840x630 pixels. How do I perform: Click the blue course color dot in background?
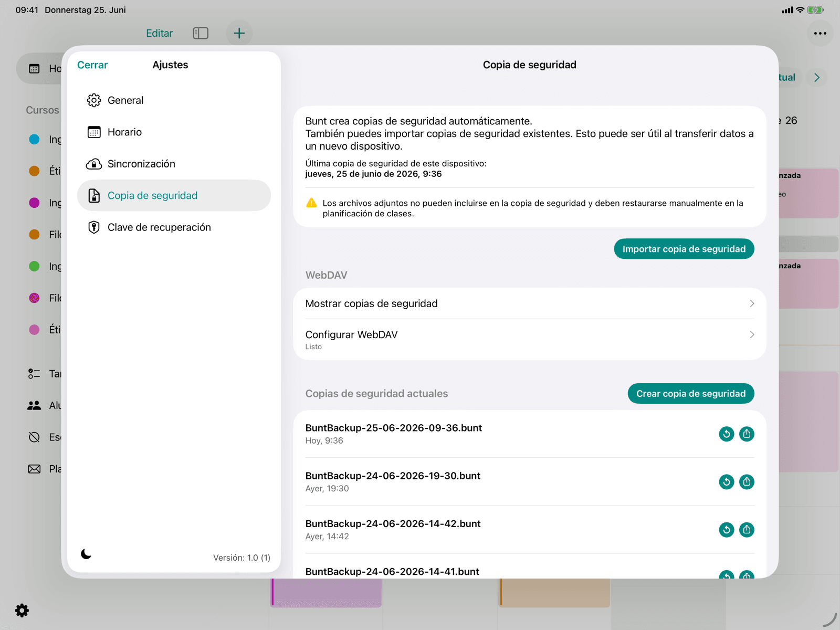[34, 139]
